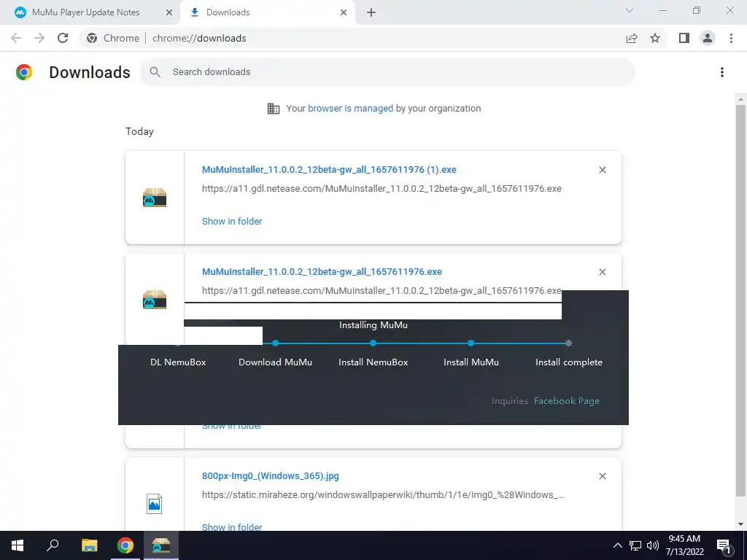
Task: Bookmark this tab with the star icon
Action: pyautogui.click(x=655, y=38)
